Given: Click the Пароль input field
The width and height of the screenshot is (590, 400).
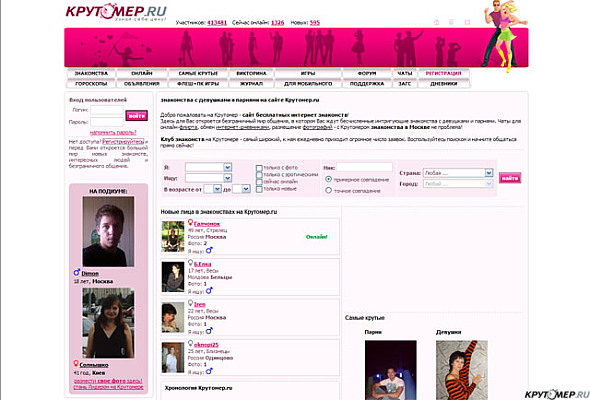Looking at the screenshot, I should click(107, 122).
